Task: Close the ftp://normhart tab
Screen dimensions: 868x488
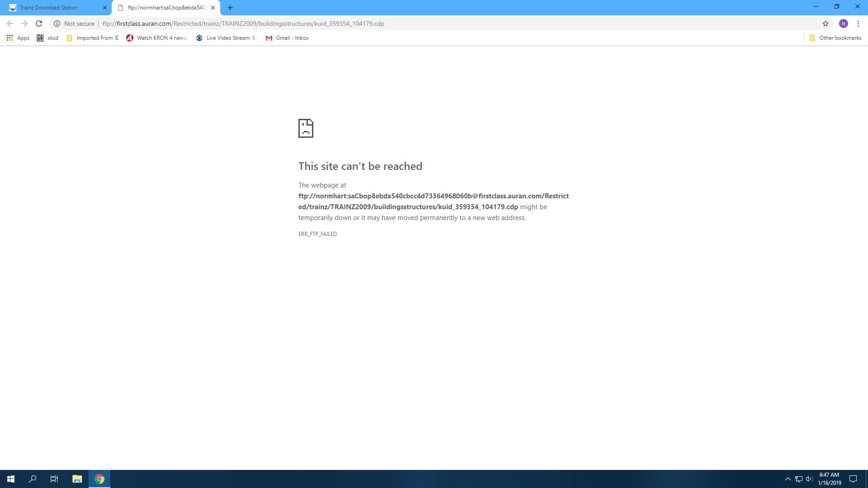Action: [x=213, y=8]
